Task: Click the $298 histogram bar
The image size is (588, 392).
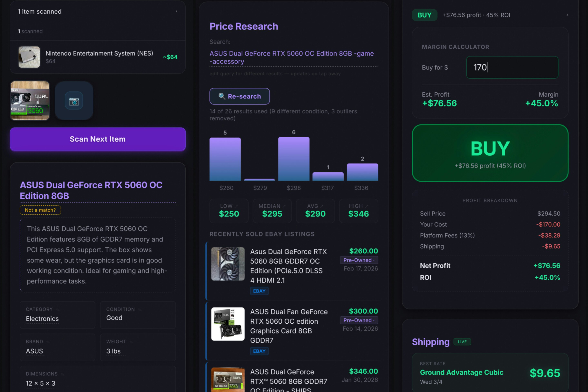Action: coord(294,159)
